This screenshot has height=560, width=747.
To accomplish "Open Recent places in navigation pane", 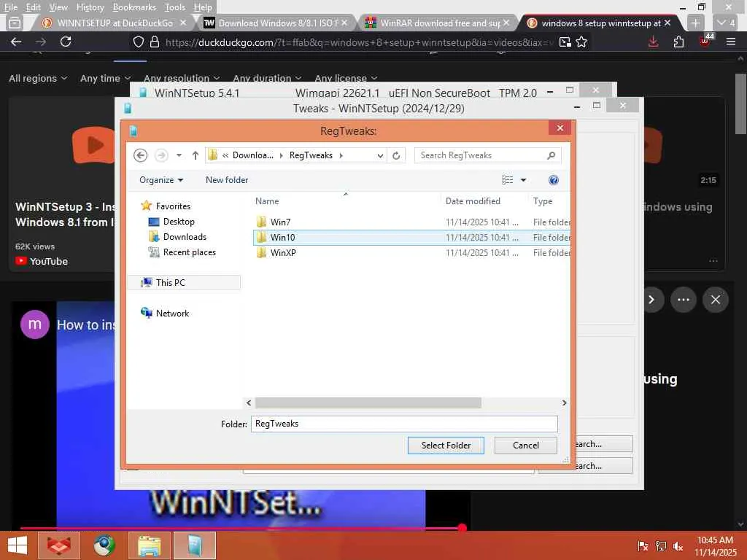I will [182, 252].
